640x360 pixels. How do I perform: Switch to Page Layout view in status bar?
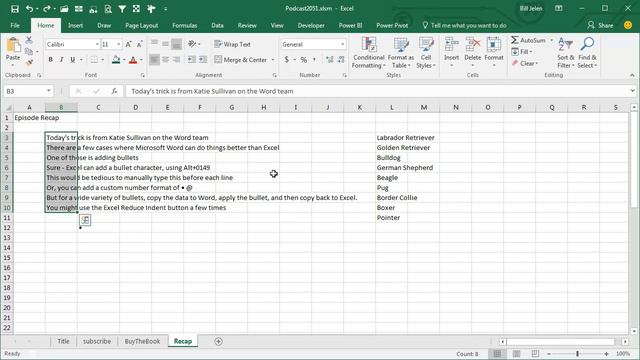coord(516,353)
